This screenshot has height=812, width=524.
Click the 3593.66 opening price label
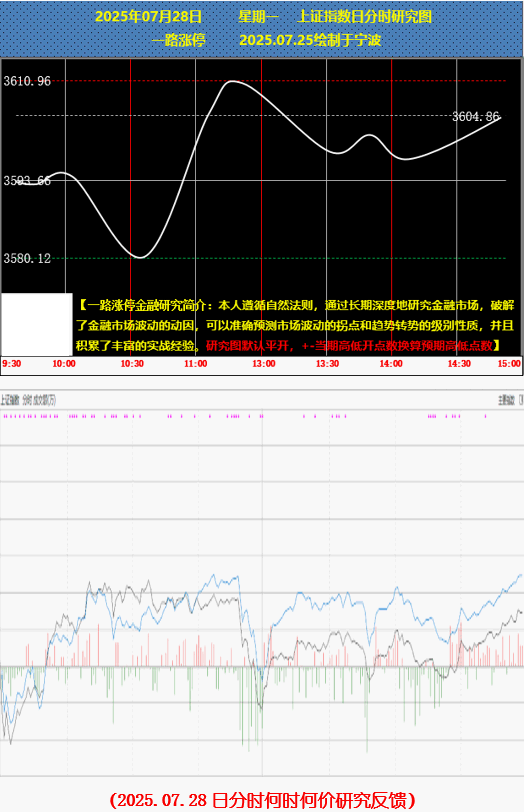click(x=27, y=181)
